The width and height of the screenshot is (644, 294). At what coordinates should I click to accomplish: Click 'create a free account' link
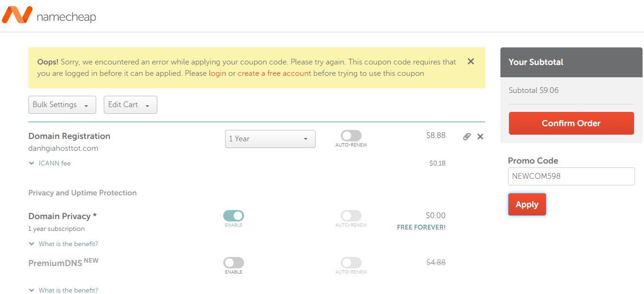coord(274,73)
